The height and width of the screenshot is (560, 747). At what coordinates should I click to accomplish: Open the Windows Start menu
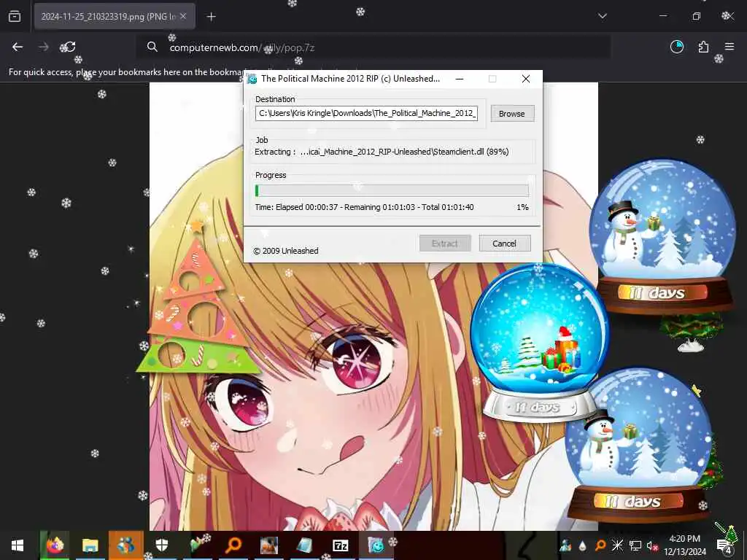pos(18,545)
